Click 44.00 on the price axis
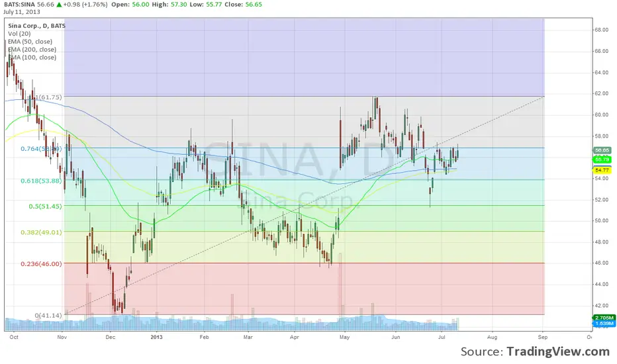The height and width of the screenshot is (364, 617). click(x=601, y=284)
